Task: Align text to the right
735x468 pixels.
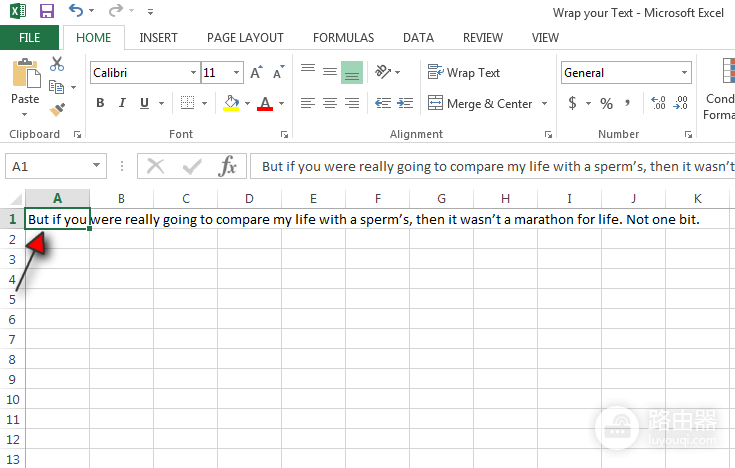Action: tap(352, 103)
